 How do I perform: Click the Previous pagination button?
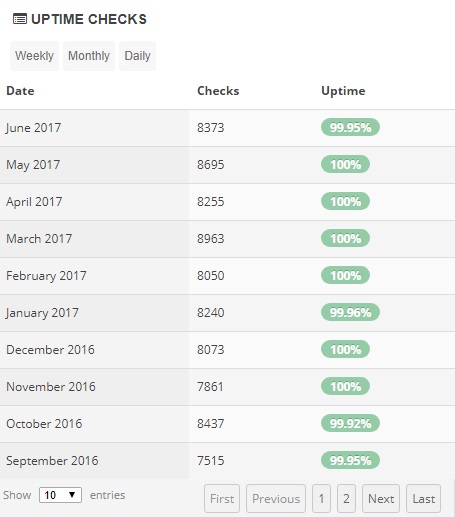pyautogui.click(x=276, y=499)
